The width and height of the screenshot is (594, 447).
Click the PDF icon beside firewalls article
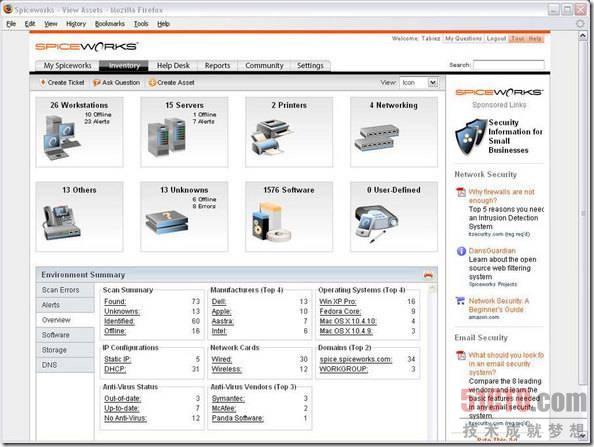[461, 192]
